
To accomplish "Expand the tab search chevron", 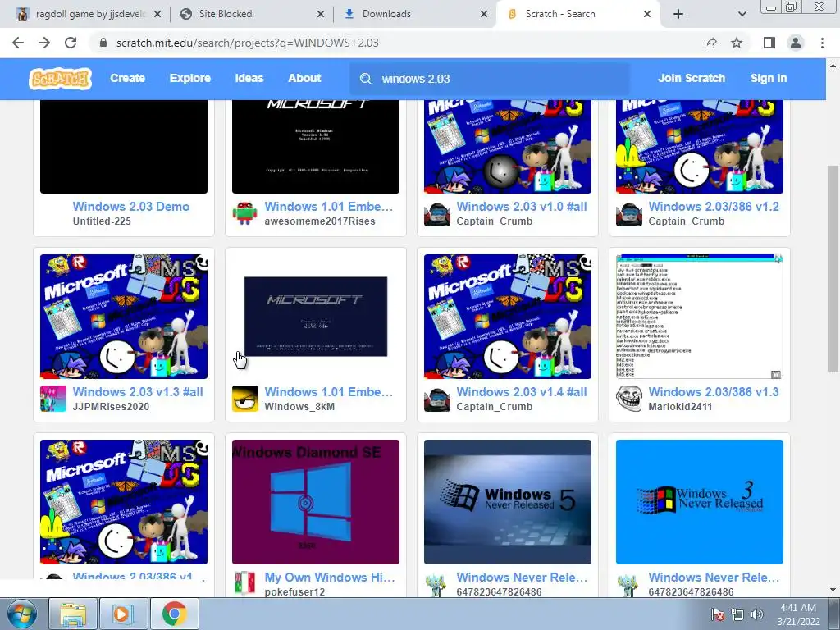I will [742, 14].
